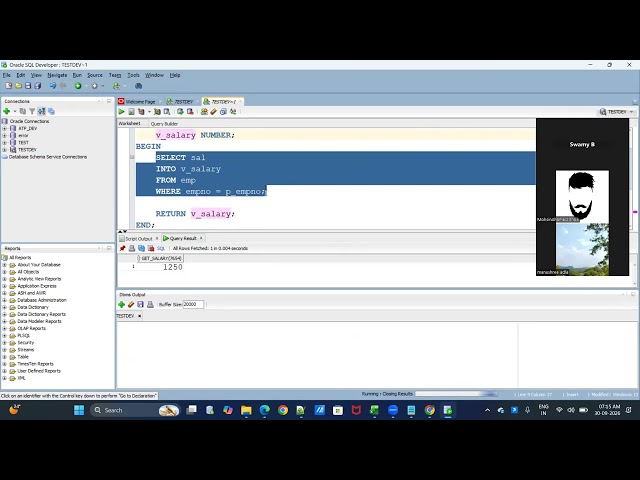640x480 pixels.
Task: Click the Windows taskbar Search box
Action: [x=135, y=410]
